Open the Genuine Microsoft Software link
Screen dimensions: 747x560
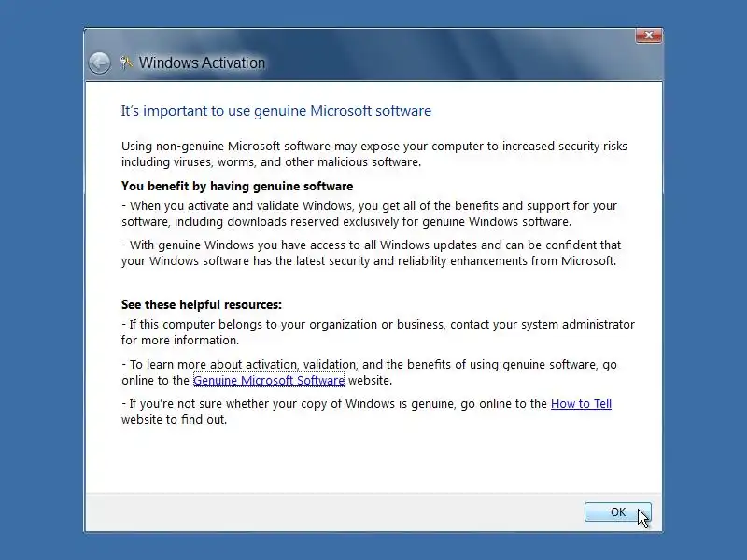269,381
